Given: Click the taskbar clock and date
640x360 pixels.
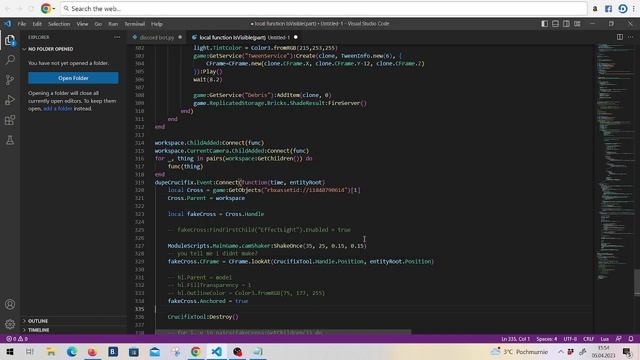Looking at the screenshot, I should tap(603, 351).
